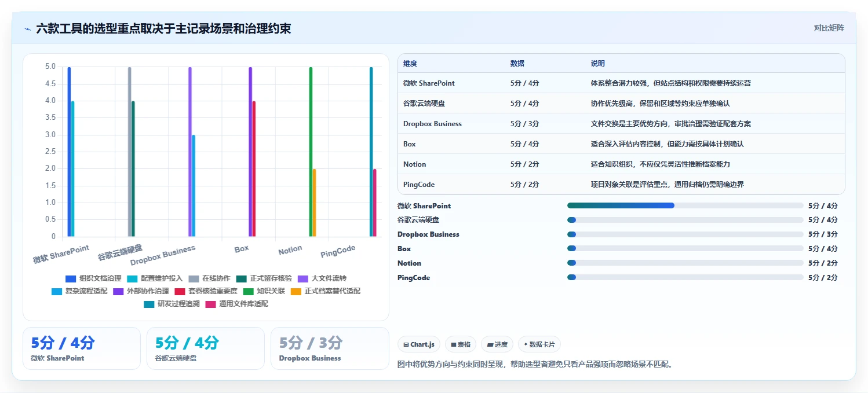Click the 通用文件库适配 pink legend swatch
The width and height of the screenshot is (868, 393).
pyautogui.click(x=210, y=304)
